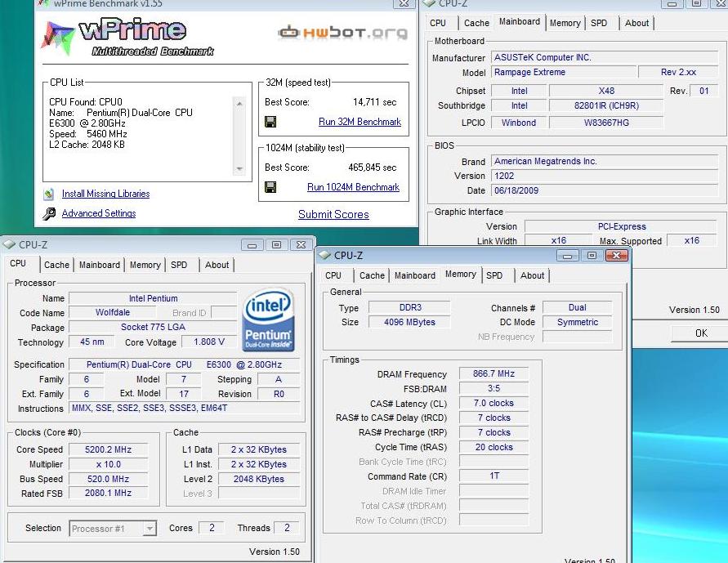This screenshot has width=728, height=563.
Task: Open the About tab in the CPU window
Action: (217, 265)
